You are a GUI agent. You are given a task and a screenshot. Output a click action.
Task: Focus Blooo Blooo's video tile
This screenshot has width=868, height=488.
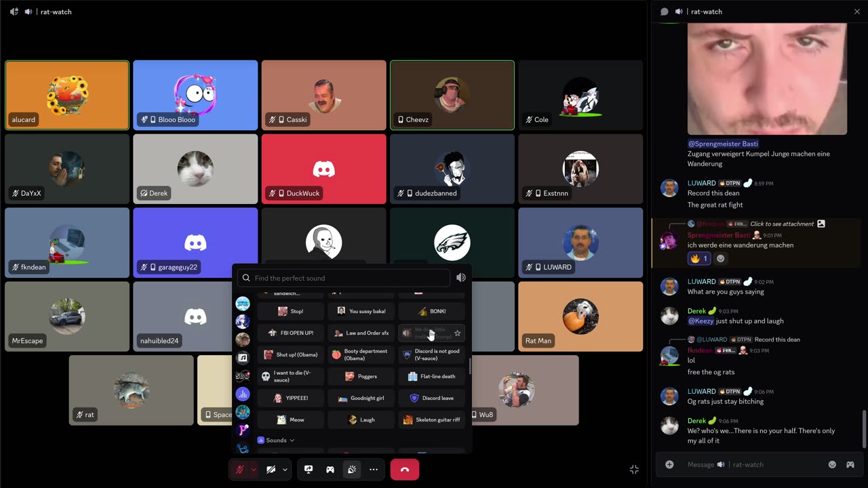coord(195,95)
